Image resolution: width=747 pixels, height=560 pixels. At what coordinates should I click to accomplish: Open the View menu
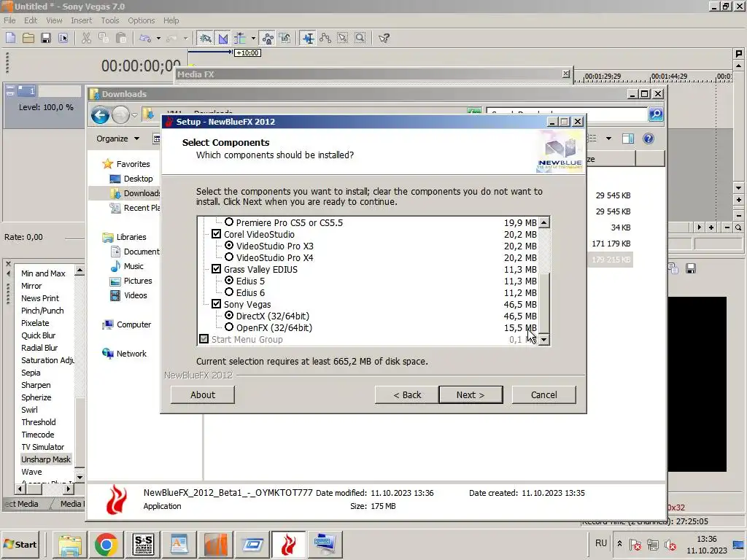pos(54,20)
